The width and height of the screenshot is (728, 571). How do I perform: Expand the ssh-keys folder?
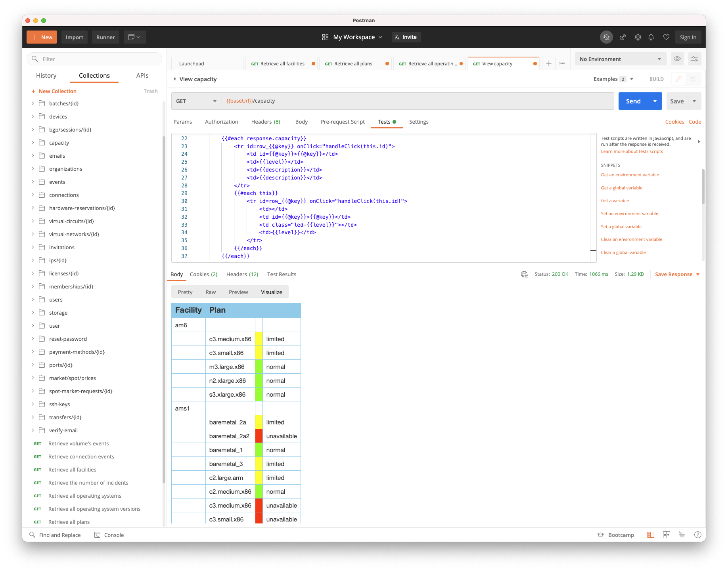click(x=33, y=404)
